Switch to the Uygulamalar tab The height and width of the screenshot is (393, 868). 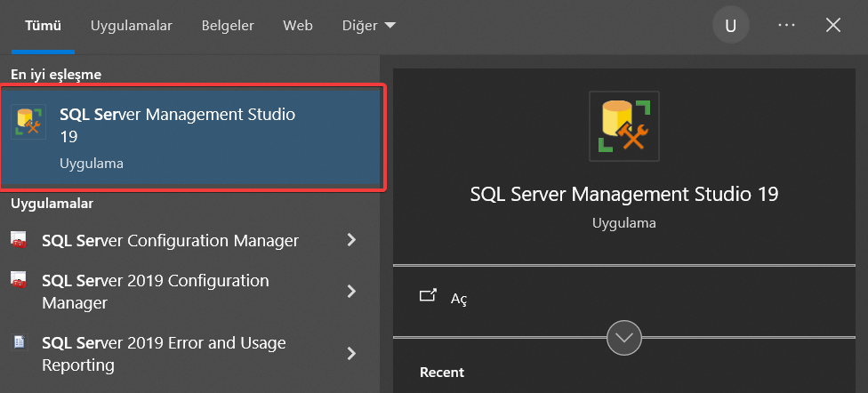pyautogui.click(x=132, y=26)
